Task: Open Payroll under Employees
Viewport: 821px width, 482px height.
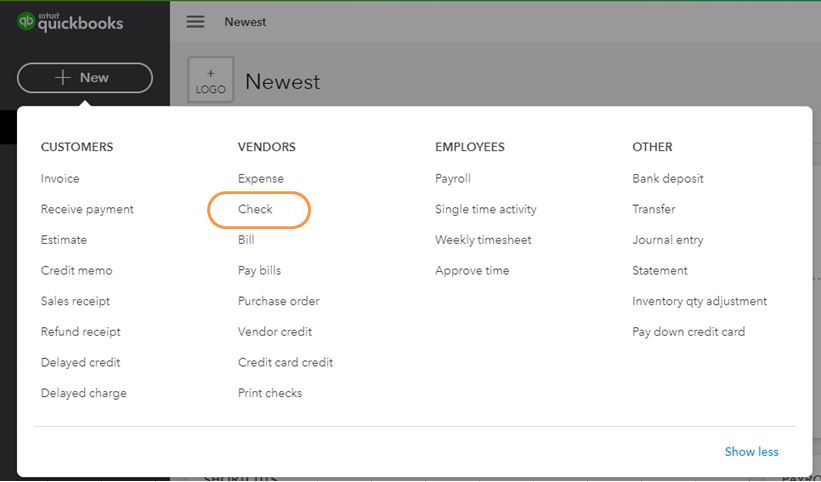Action: point(453,179)
